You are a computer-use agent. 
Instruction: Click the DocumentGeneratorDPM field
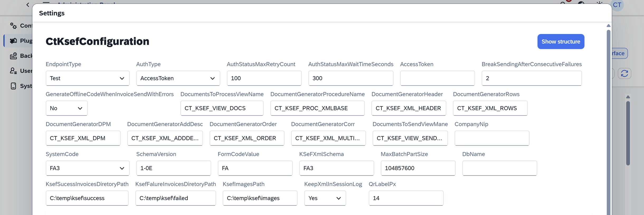(83, 138)
